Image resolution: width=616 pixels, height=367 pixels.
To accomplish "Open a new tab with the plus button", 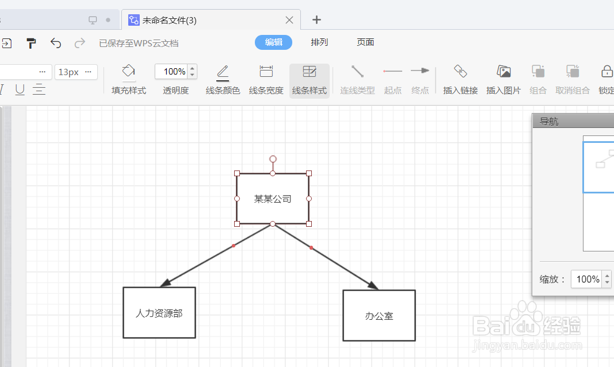I will [317, 20].
